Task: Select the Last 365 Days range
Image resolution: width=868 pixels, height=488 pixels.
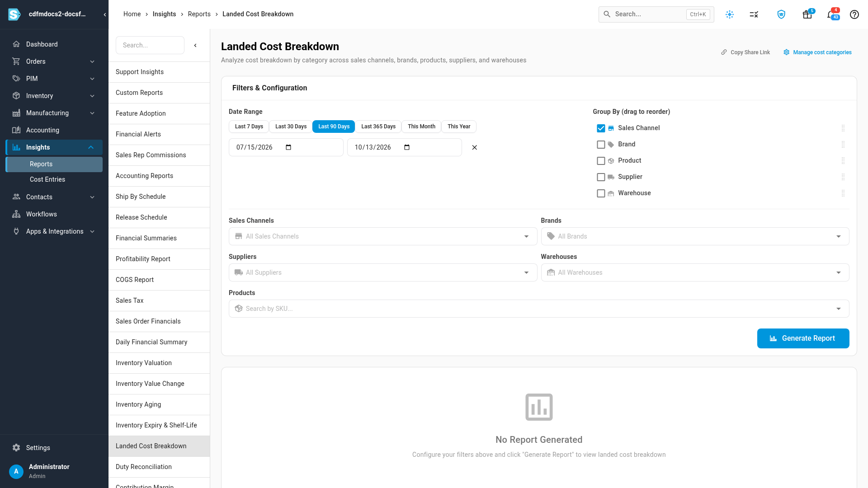Action: (x=378, y=127)
